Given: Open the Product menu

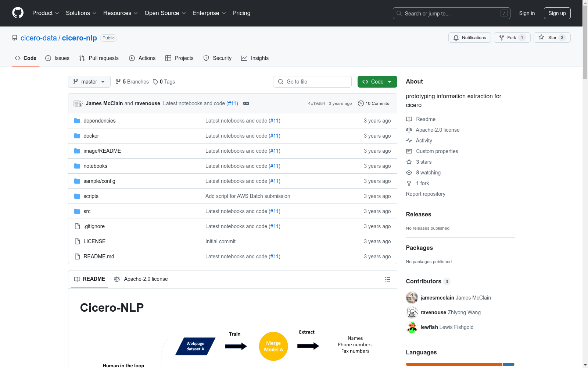Looking at the screenshot, I should pos(46,13).
